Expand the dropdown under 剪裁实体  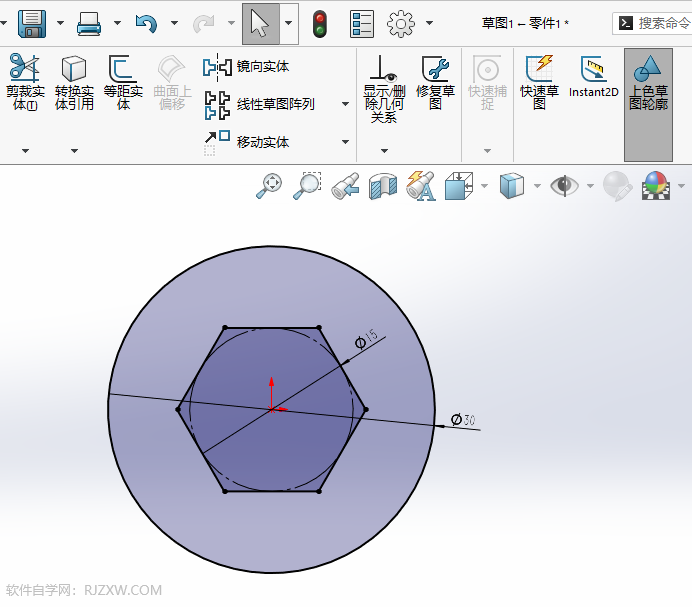(26, 151)
